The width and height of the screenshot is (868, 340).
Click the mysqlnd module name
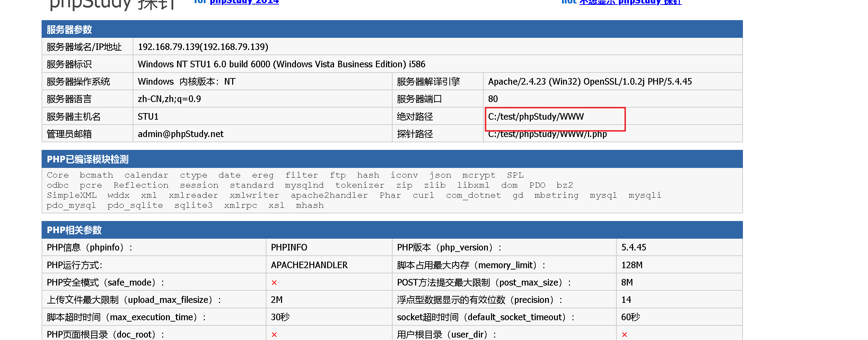pos(304,186)
